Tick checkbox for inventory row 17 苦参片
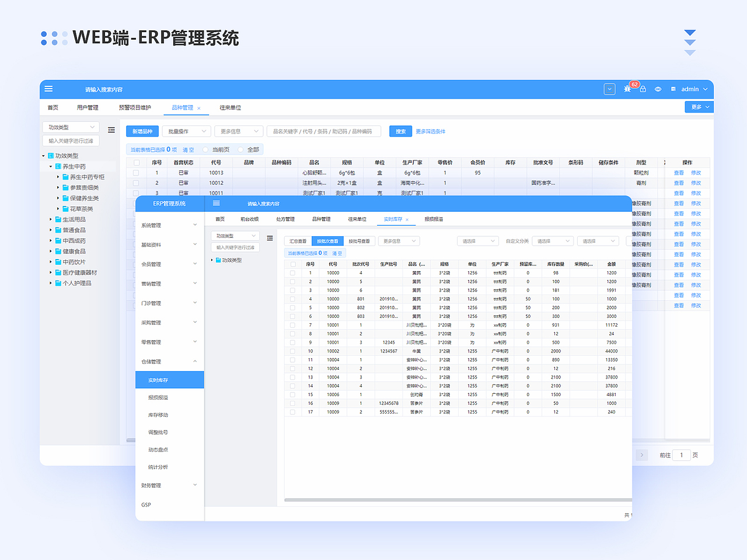The image size is (747, 560). [x=293, y=412]
